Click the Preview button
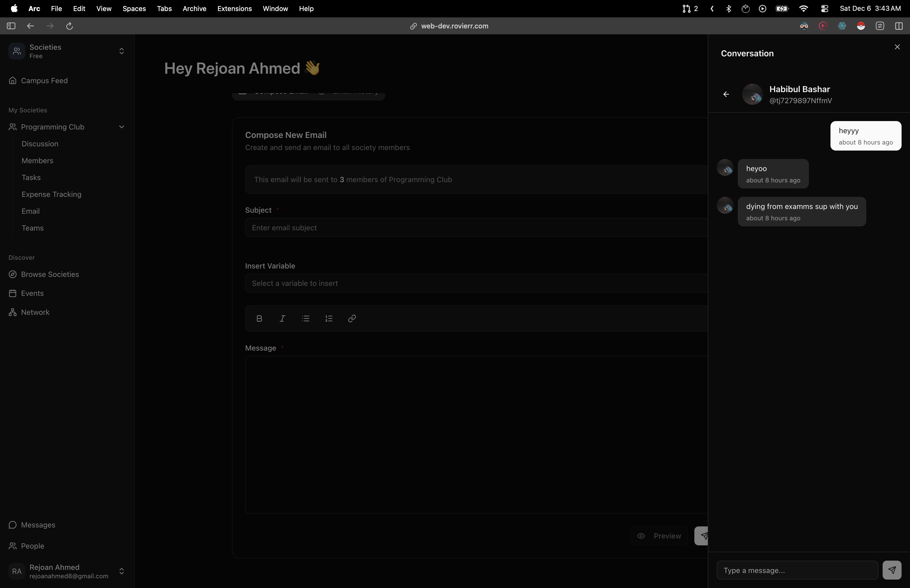Viewport: 910px width, 588px height. point(659,536)
